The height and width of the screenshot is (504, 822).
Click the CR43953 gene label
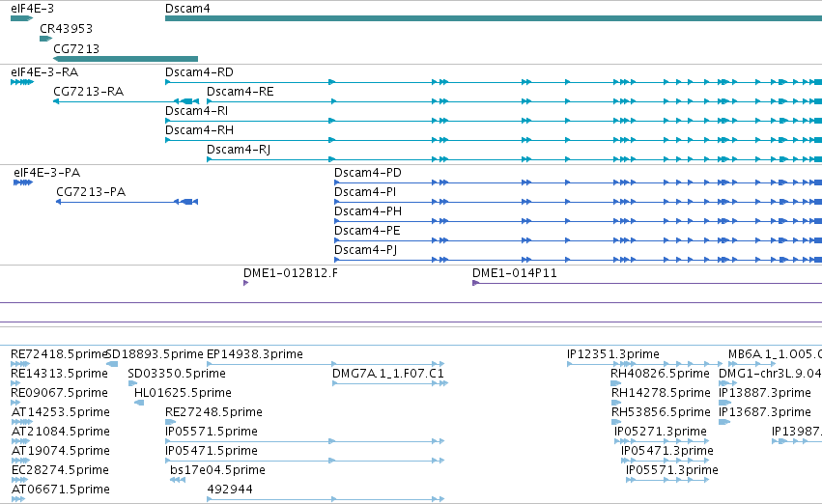click(66, 29)
